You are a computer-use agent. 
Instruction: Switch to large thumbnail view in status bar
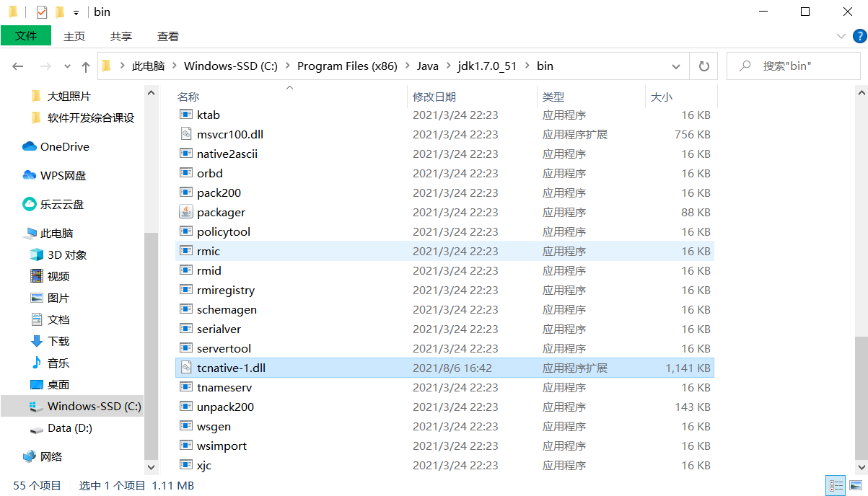856,485
